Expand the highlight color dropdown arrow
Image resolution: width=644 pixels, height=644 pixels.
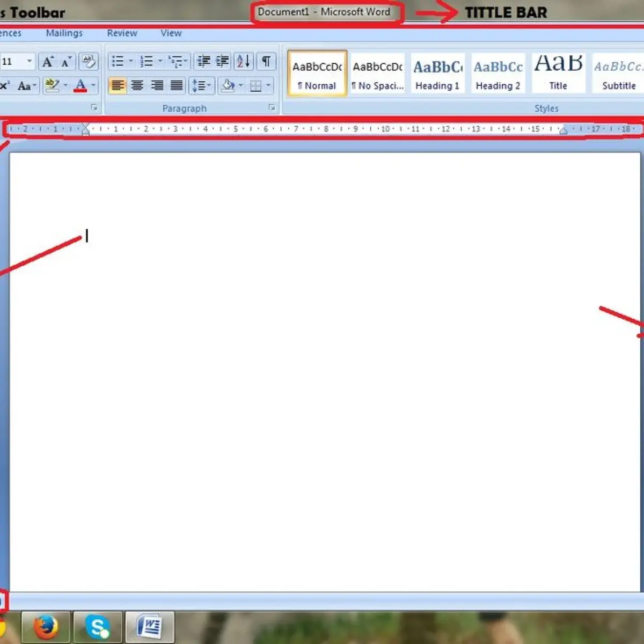(x=65, y=85)
